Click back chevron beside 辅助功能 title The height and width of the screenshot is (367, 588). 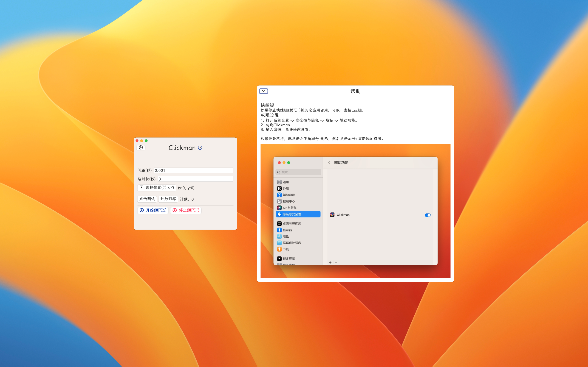click(x=329, y=163)
